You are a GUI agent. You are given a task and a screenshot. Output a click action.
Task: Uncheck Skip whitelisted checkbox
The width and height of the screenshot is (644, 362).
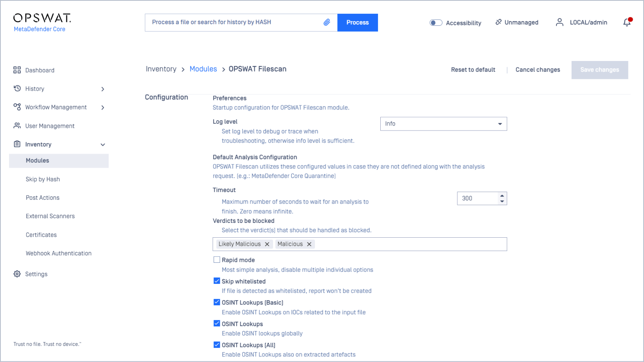pyautogui.click(x=217, y=281)
